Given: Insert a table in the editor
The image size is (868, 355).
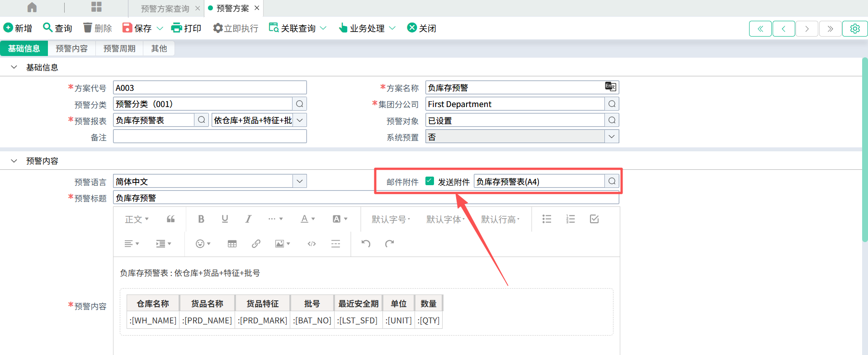Looking at the screenshot, I should tap(232, 244).
